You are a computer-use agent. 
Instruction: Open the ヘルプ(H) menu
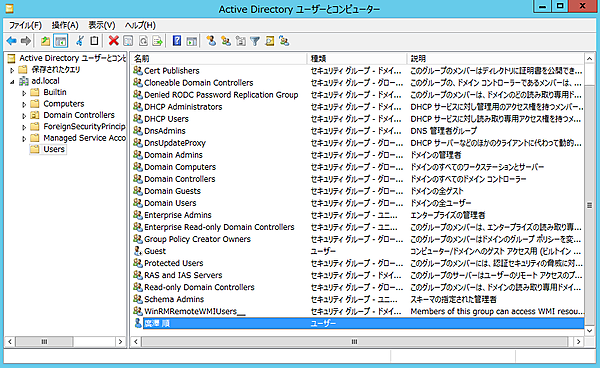140,25
